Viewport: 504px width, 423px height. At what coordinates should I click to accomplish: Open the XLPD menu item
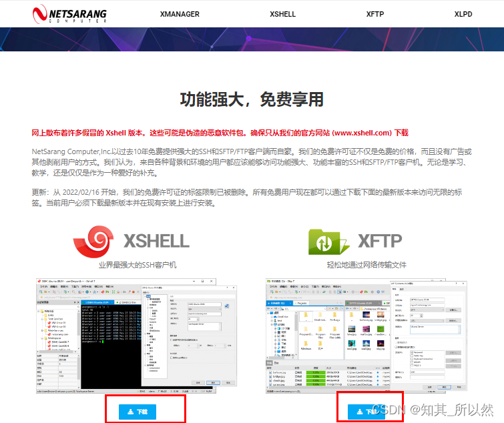pyautogui.click(x=463, y=14)
